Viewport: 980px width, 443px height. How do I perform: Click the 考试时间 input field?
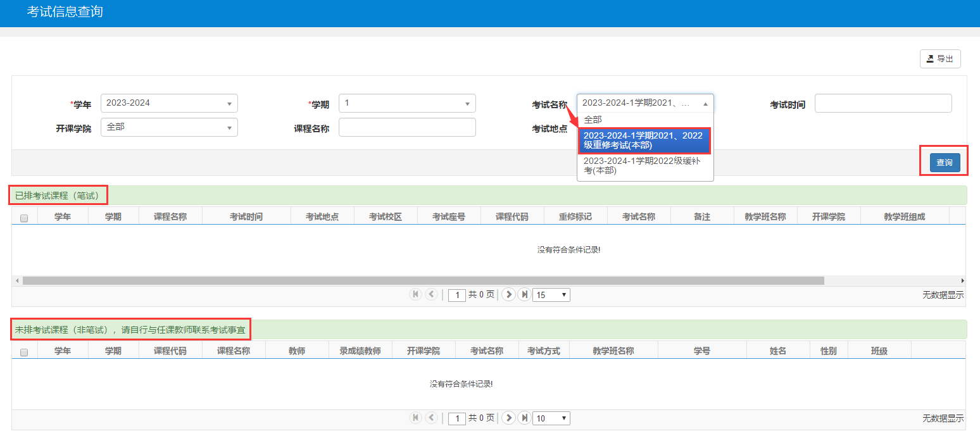pyautogui.click(x=883, y=103)
